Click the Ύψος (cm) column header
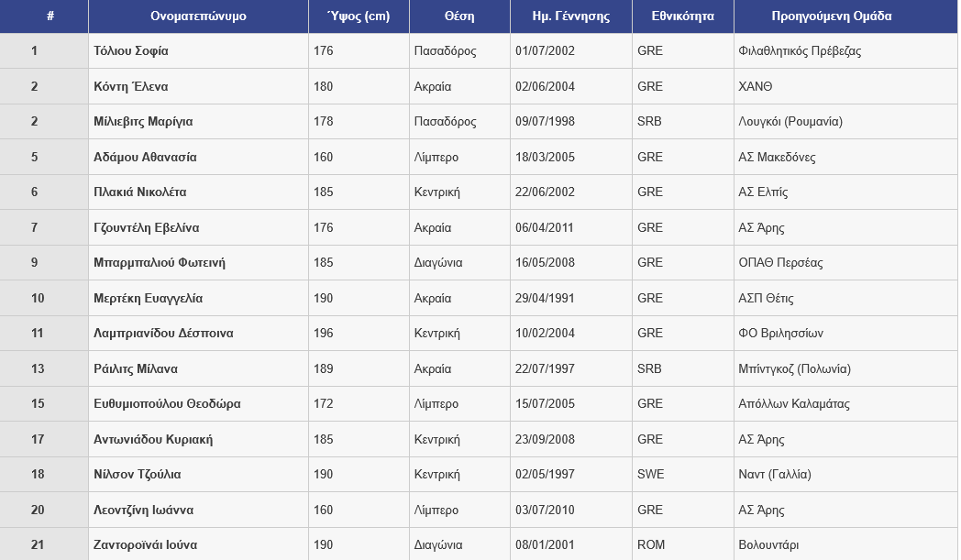Image resolution: width=961 pixels, height=560 pixels. [359, 16]
